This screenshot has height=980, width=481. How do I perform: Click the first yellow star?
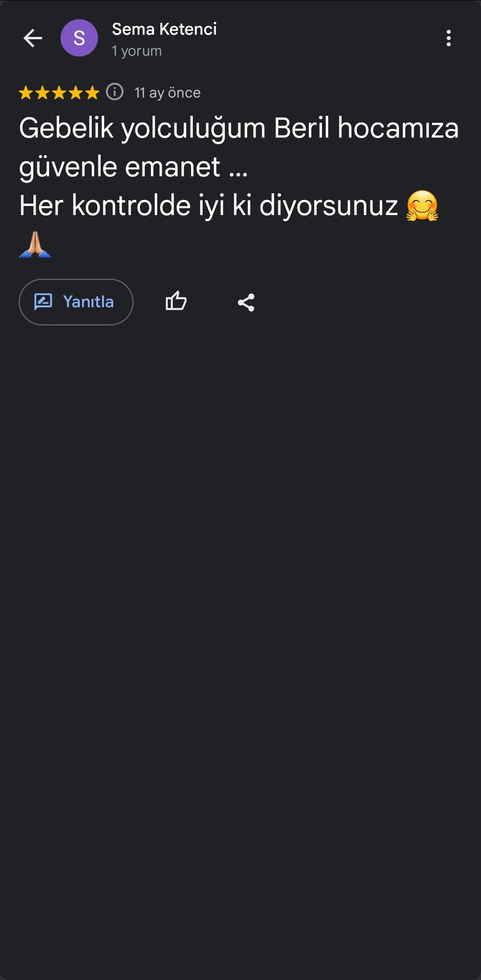pos(26,93)
